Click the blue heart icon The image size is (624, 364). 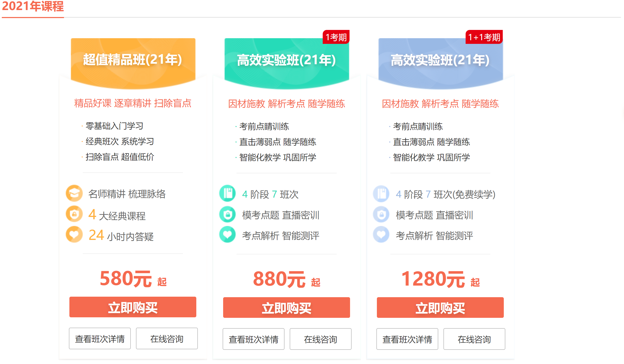tap(381, 234)
